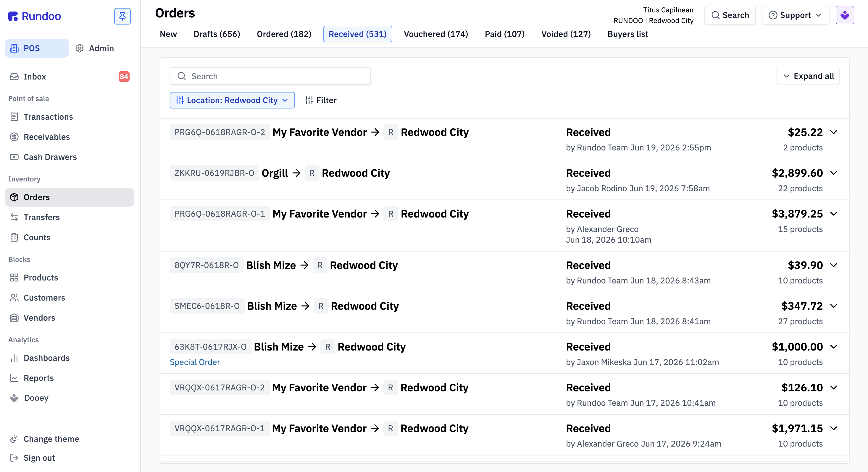Expand the $2,899.60 Orgill order
The image size is (868, 472).
pyautogui.click(x=834, y=173)
